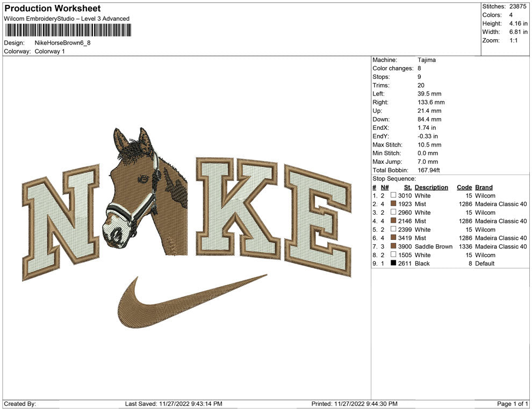
Task: Click the Saddle Brown swatch for stop 7
Action: coord(393,246)
